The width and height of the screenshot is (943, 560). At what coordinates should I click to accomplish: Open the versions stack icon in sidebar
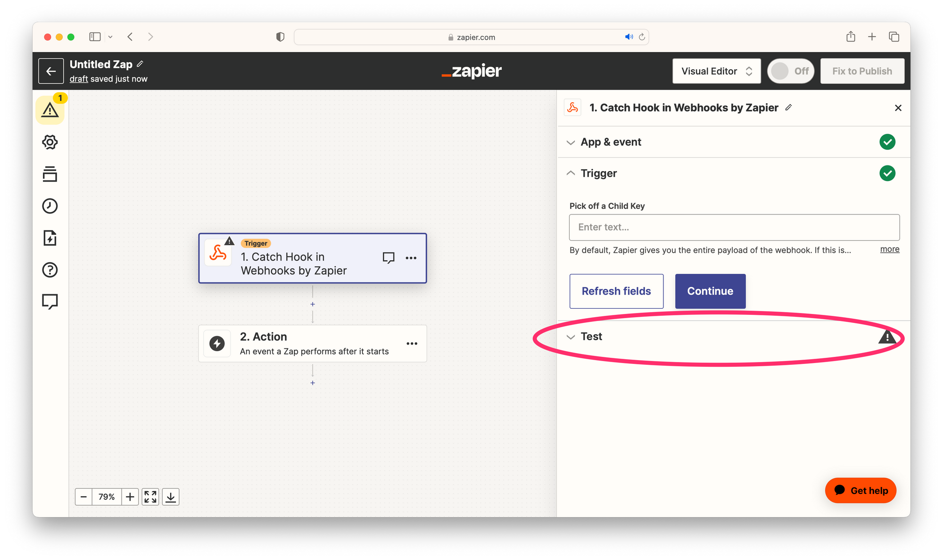point(50,174)
